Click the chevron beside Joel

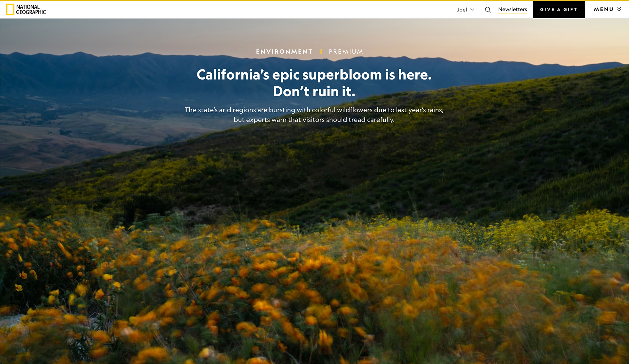pyautogui.click(x=472, y=10)
